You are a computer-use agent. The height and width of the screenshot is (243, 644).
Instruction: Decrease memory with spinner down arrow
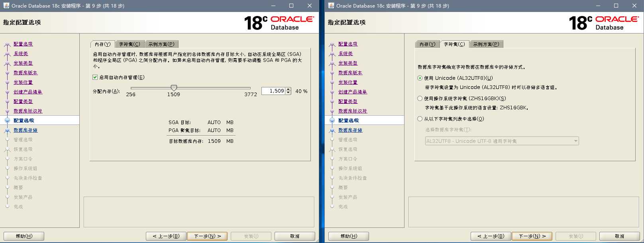289,93
